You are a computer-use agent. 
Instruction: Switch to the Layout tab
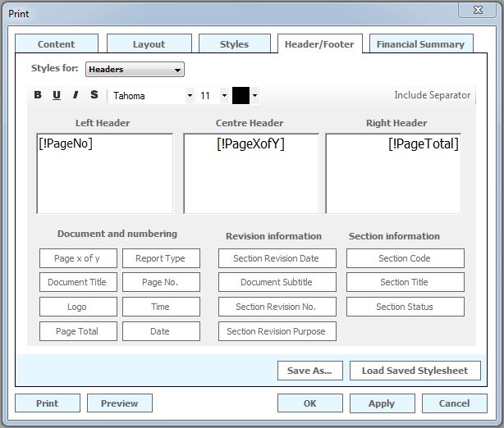tap(149, 43)
